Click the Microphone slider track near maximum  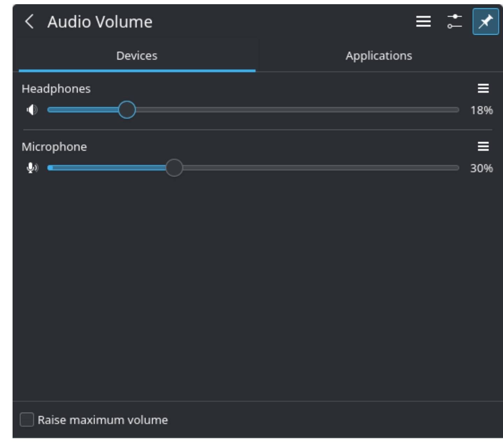pos(451,168)
